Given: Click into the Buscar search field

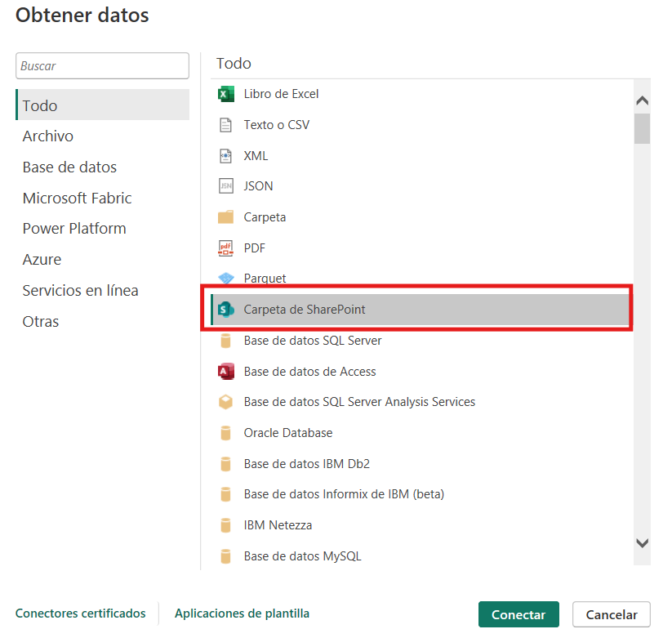Looking at the screenshot, I should point(102,66).
